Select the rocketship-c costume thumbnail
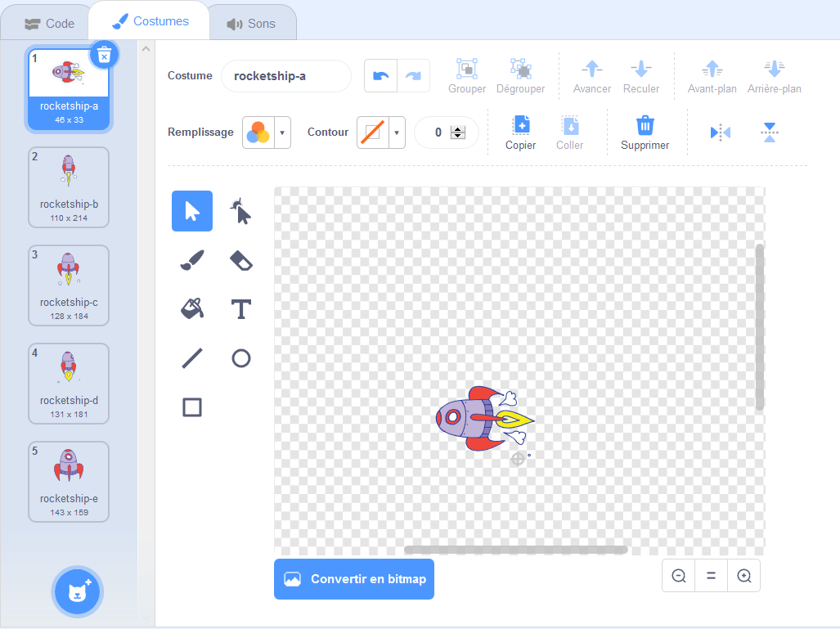The width and height of the screenshot is (840, 629). click(69, 285)
